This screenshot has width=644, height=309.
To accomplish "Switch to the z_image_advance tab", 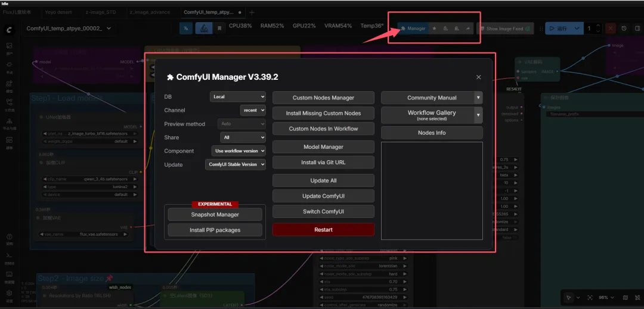I will coord(150,12).
